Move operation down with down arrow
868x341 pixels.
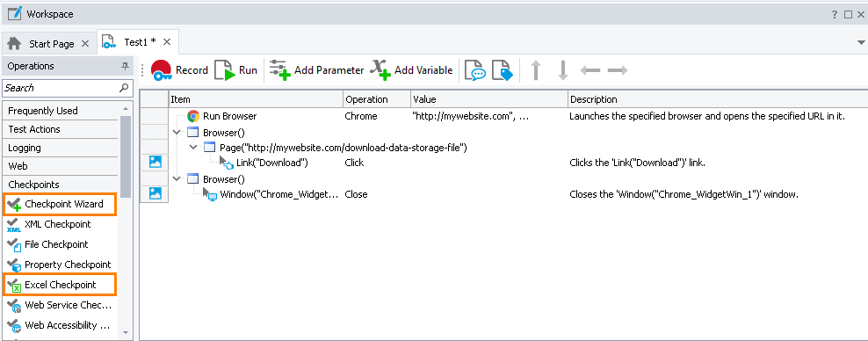coord(563,70)
